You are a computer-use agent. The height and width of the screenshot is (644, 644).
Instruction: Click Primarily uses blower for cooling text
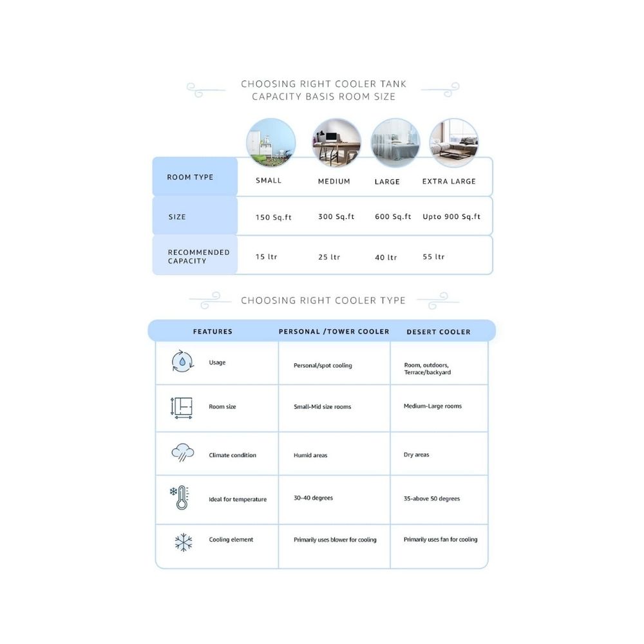pos(335,540)
